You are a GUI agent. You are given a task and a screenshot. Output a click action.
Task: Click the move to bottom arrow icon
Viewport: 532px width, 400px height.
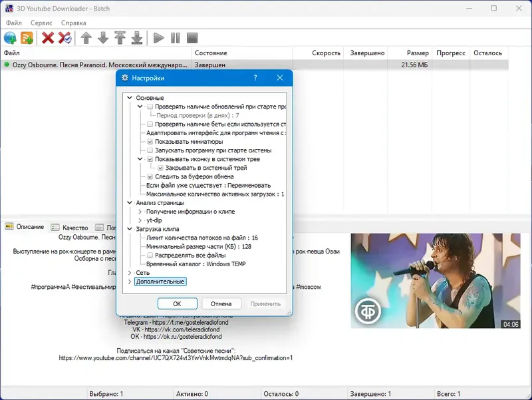click(137, 38)
